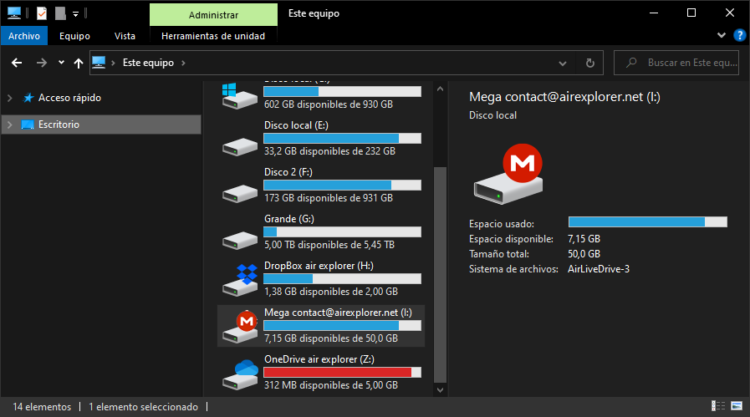Switch to details view in status bar
This screenshot has height=417, width=750.
pos(717,407)
